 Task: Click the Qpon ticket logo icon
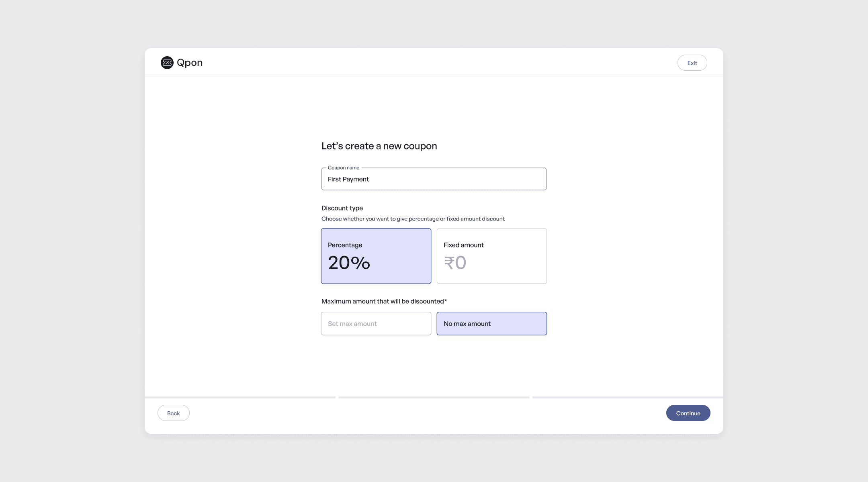pos(167,63)
